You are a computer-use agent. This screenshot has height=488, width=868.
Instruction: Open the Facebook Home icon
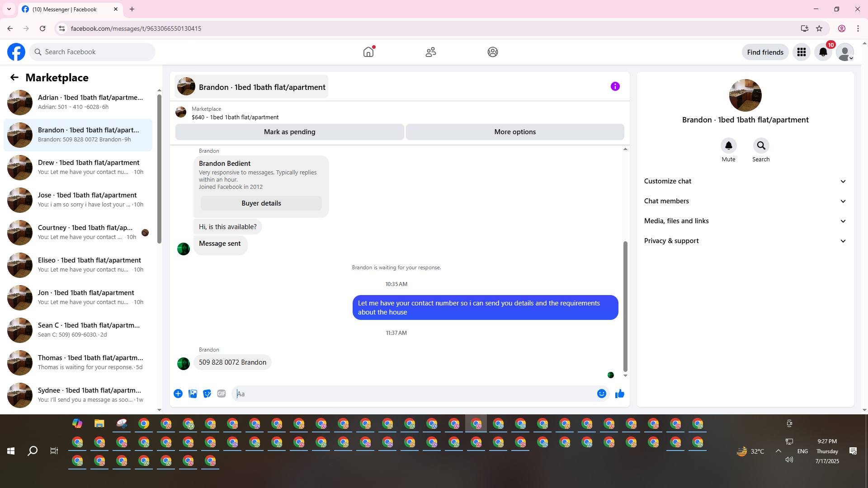tap(368, 52)
